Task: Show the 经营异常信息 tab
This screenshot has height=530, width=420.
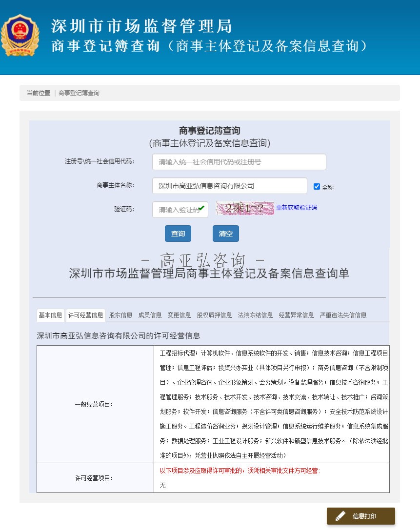Action: click(296, 315)
